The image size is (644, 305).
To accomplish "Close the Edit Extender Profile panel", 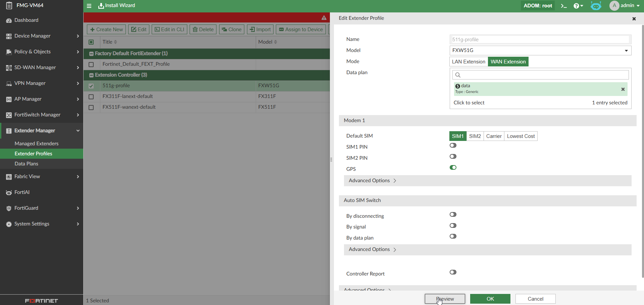I will [x=634, y=19].
